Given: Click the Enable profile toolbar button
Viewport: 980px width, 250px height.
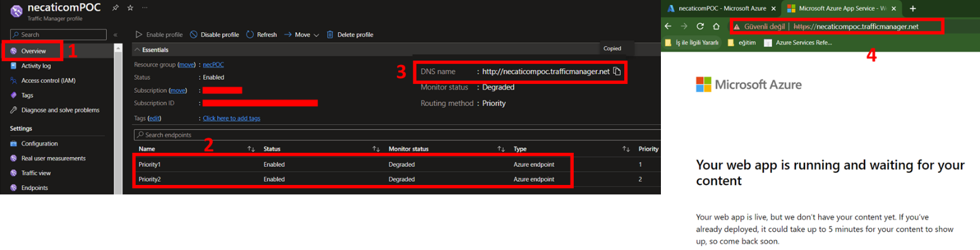Looking at the screenshot, I should [x=160, y=35].
